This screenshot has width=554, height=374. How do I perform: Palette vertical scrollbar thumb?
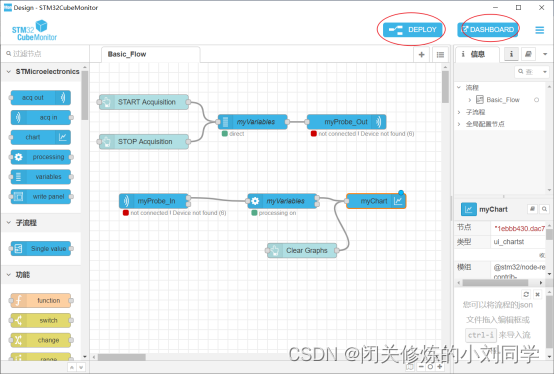pos(84,95)
